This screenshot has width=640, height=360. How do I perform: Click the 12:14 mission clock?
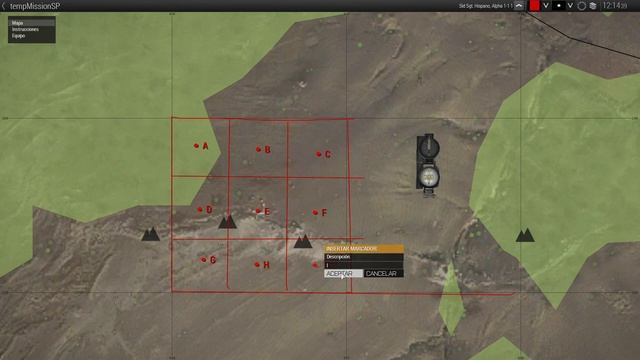pos(615,6)
